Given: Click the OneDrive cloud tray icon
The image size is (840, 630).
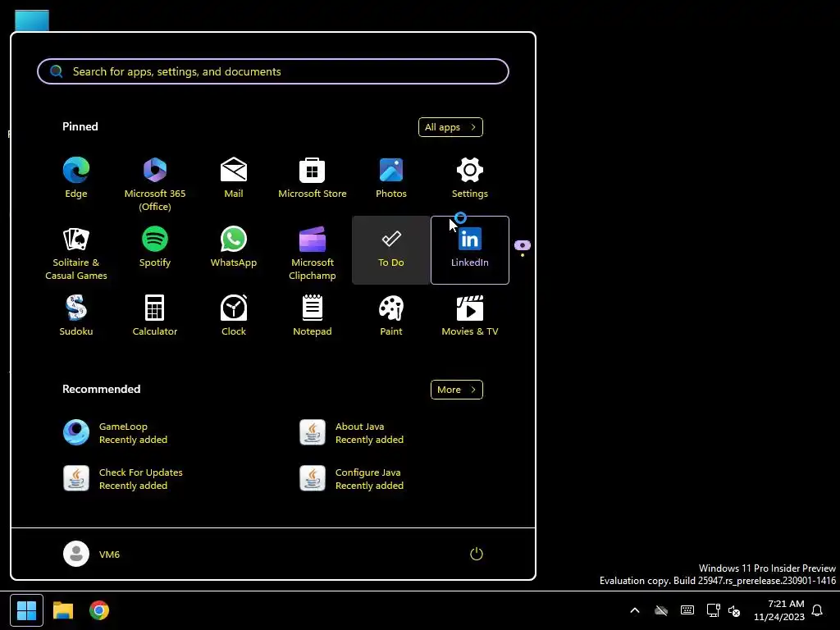Looking at the screenshot, I should click(661, 610).
